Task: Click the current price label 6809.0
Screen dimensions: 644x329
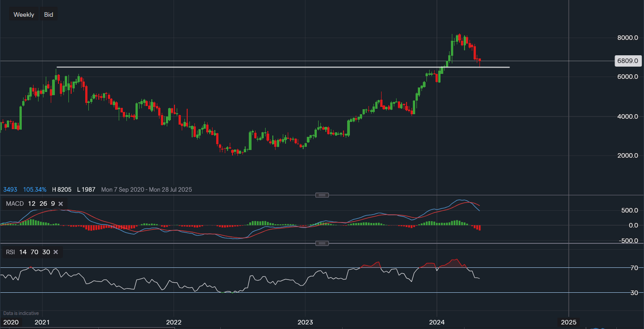Action: [x=627, y=61]
